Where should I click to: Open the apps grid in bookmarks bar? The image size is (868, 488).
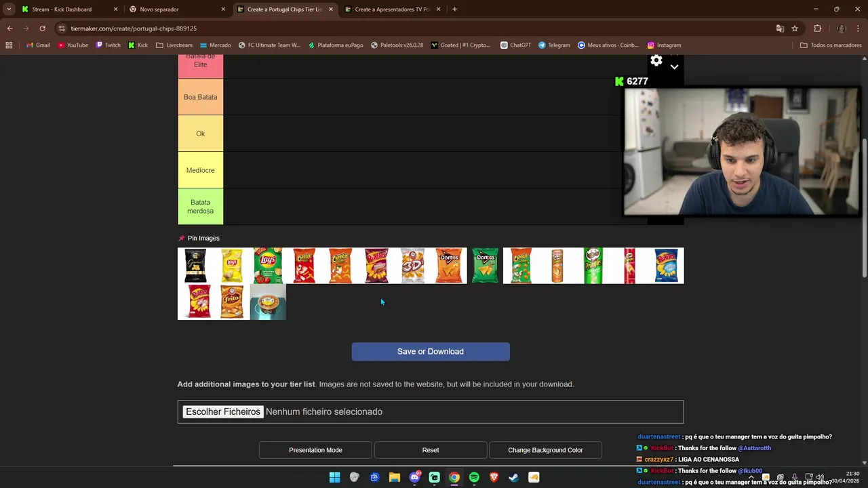coord(9,45)
